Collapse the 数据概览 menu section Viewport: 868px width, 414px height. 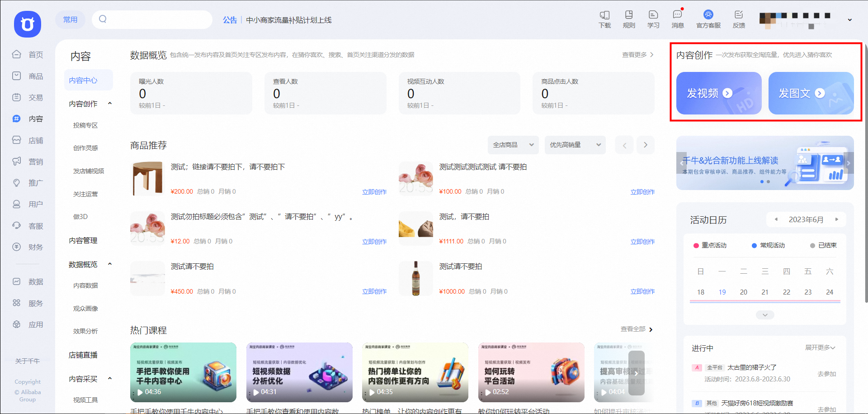point(110,264)
